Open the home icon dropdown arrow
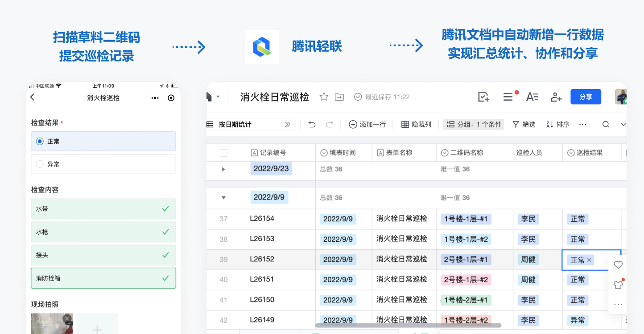644x334 pixels. (x=218, y=97)
